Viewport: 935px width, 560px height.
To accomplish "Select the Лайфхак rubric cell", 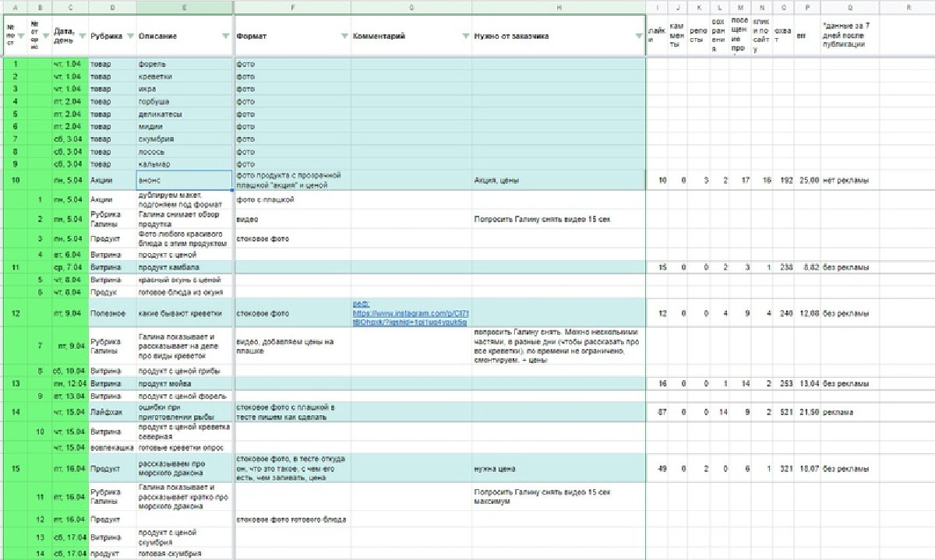I will click(112, 412).
